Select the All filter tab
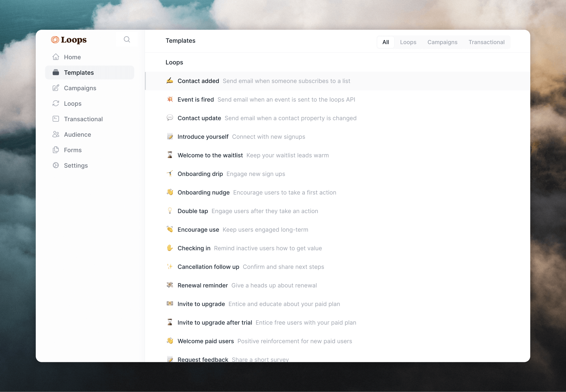The width and height of the screenshot is (566, 392). [x=386, y=42]
